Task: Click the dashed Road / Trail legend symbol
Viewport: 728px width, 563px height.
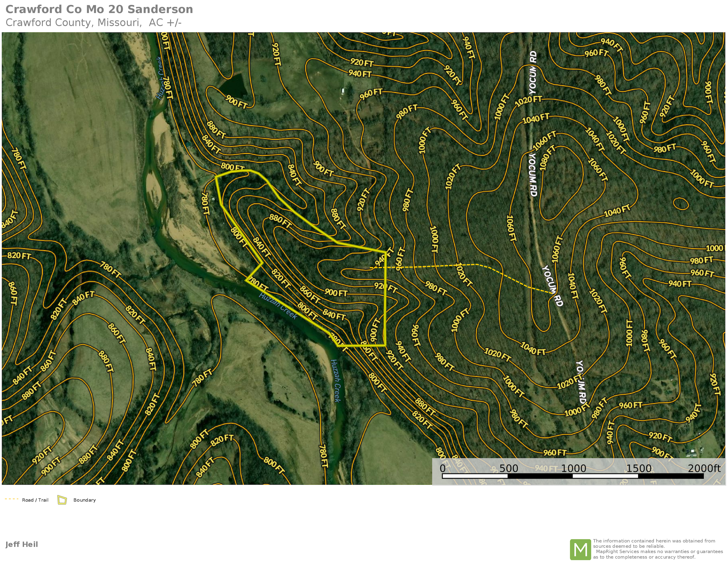Action: click(x=11, y=499)
